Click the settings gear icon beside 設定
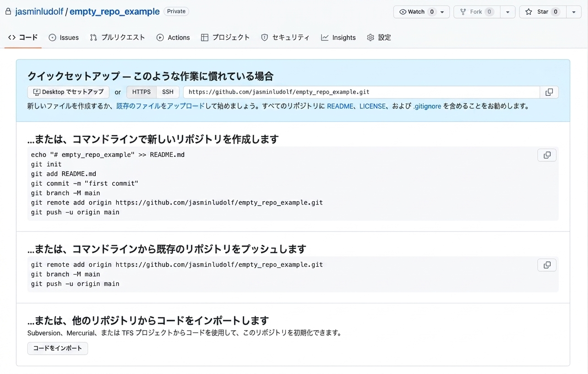588x374 pixels. [x=370, y=38]
